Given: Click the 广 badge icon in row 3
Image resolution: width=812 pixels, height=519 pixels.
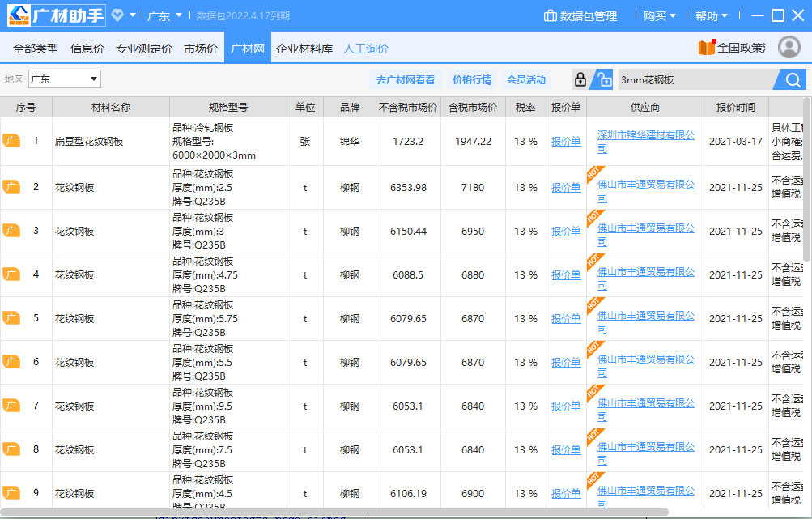Looking at the screenshot, I should coord(11,231).
